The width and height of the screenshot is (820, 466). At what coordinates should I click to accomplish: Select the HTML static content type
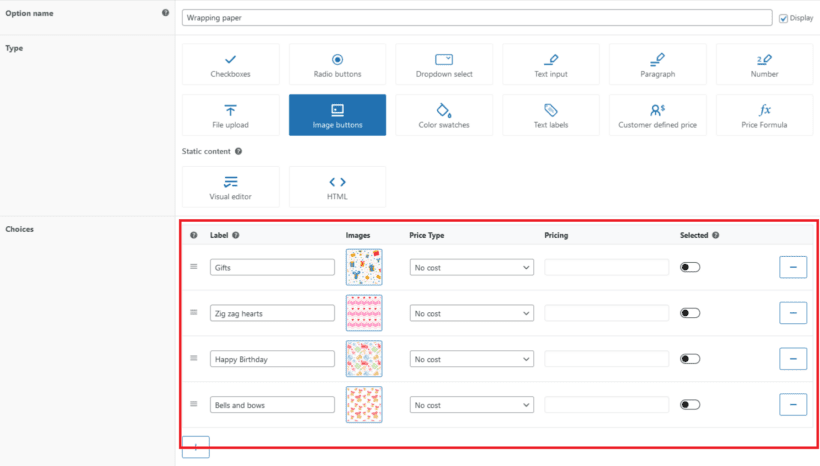pyautogui.click(x=337, y=187)
